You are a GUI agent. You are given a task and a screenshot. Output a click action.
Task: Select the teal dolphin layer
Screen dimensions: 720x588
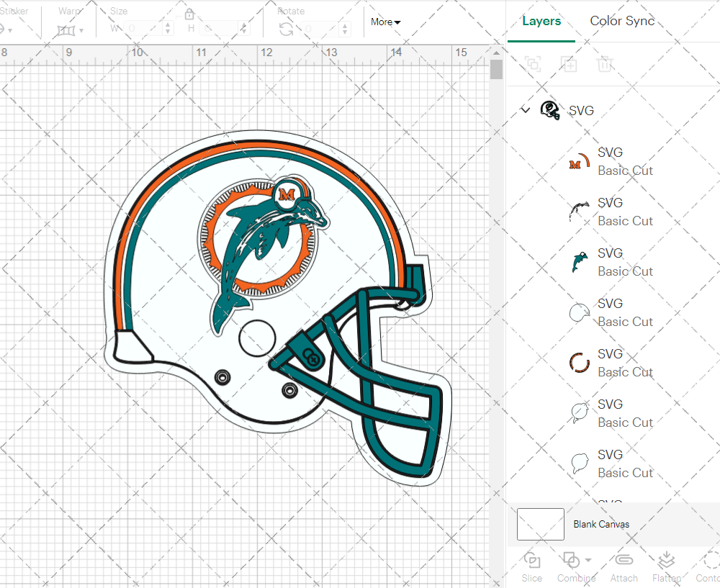click(613, 262)
